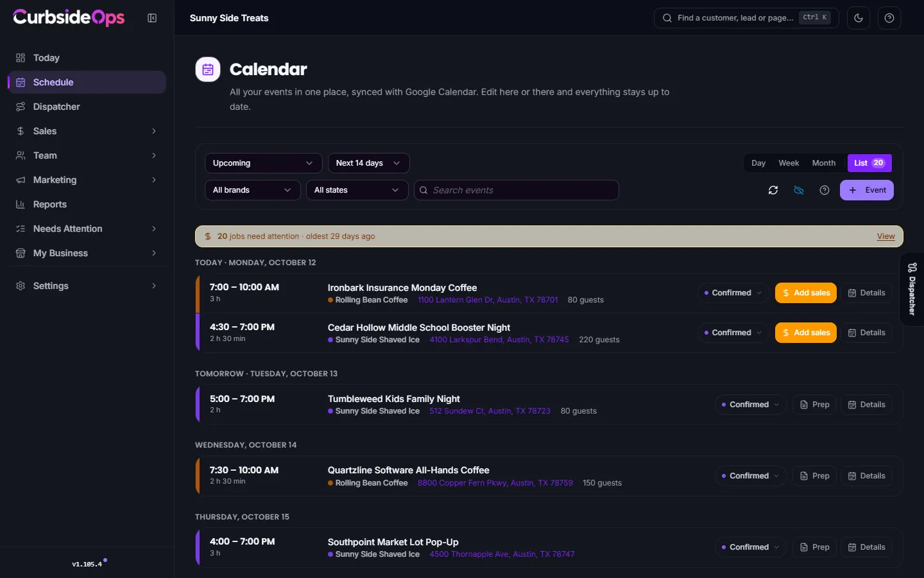Expand Settings menu chevron
924x578 pixels.
click(x=154, y=286)
